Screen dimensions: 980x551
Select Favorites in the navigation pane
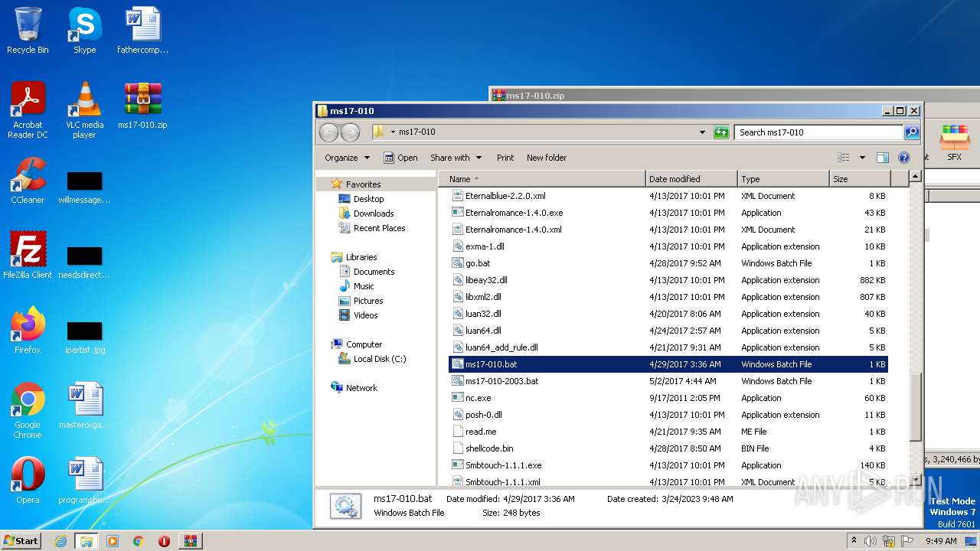(x=363, y=184)
